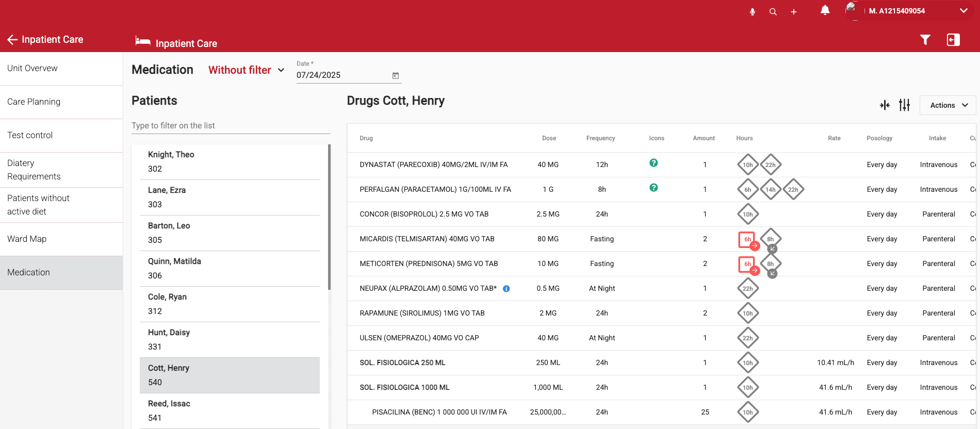Click DYNASTAT 10h hour marker

pos(748,165)
